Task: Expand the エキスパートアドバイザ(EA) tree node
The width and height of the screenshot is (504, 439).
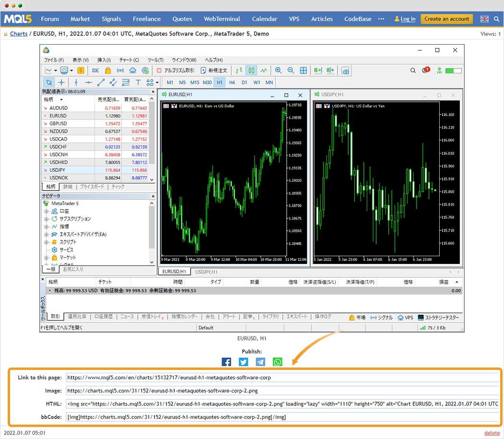Action: pos(46,234)
